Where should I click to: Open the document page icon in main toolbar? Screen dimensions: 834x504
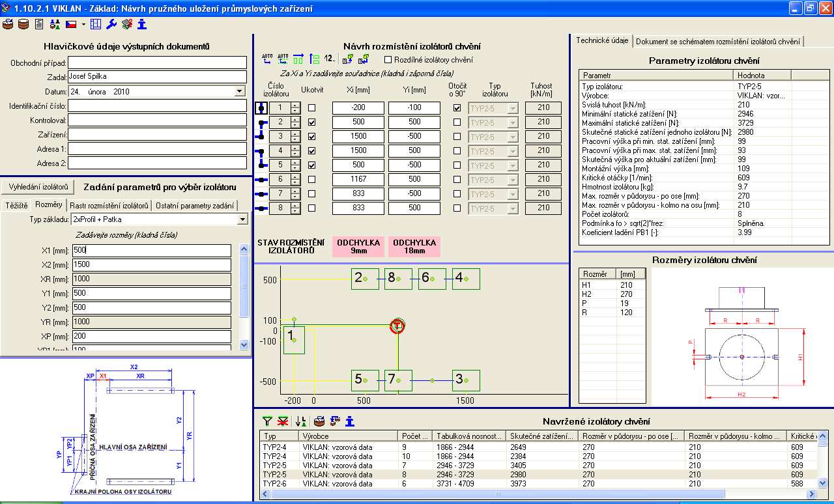pyautogui.click(x=39, y=25)
